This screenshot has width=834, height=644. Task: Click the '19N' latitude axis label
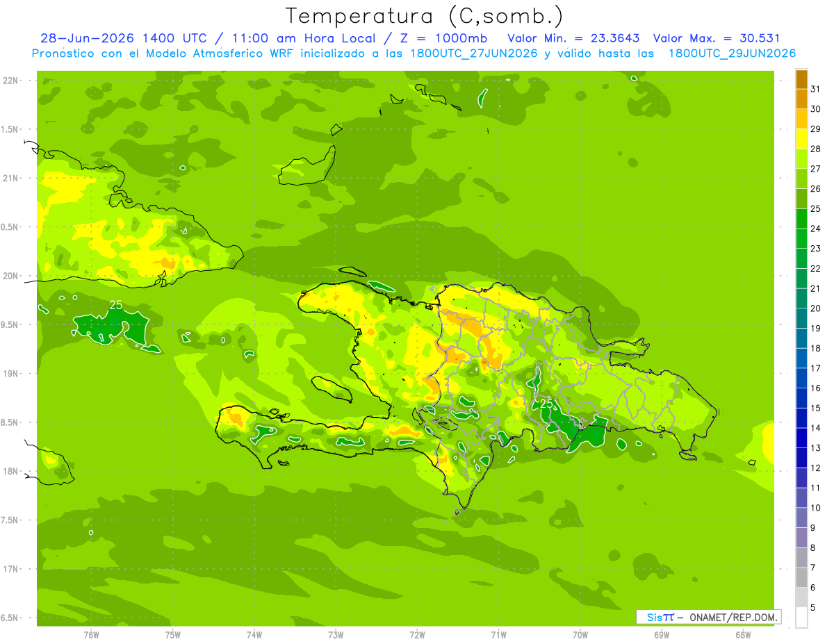(x=10, y=374)
